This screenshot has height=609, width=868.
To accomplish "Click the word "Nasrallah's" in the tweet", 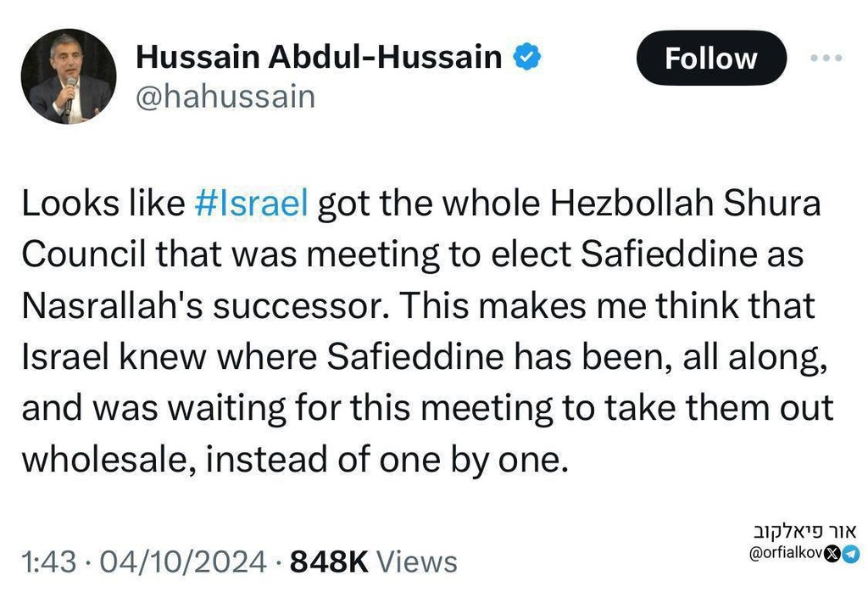I will point(112,305).
